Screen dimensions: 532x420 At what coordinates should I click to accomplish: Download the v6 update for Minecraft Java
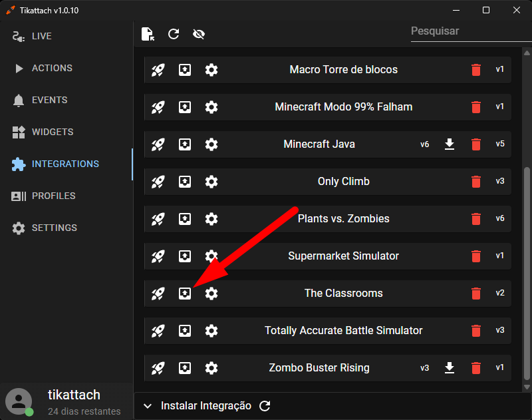[x=450, y=144]
